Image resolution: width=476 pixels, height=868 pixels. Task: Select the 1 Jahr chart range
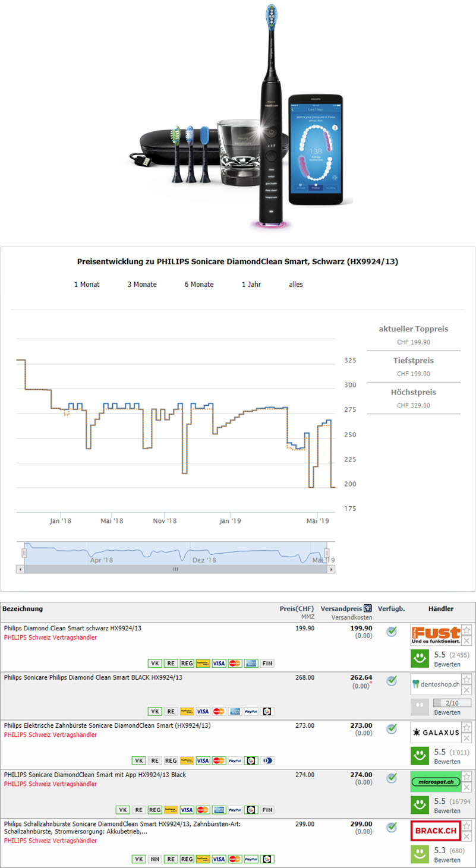pos(251,285)
